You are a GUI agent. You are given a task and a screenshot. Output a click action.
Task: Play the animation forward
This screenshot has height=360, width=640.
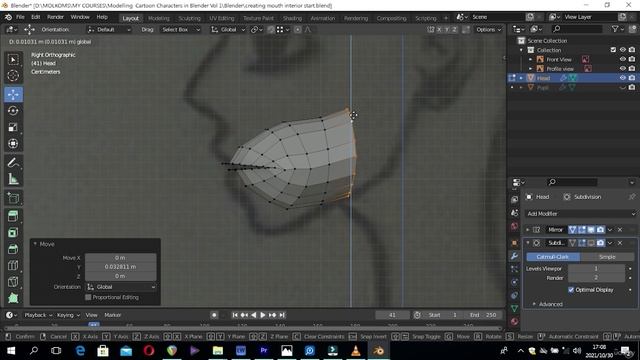pyautogui.click(x=263, y=315)
